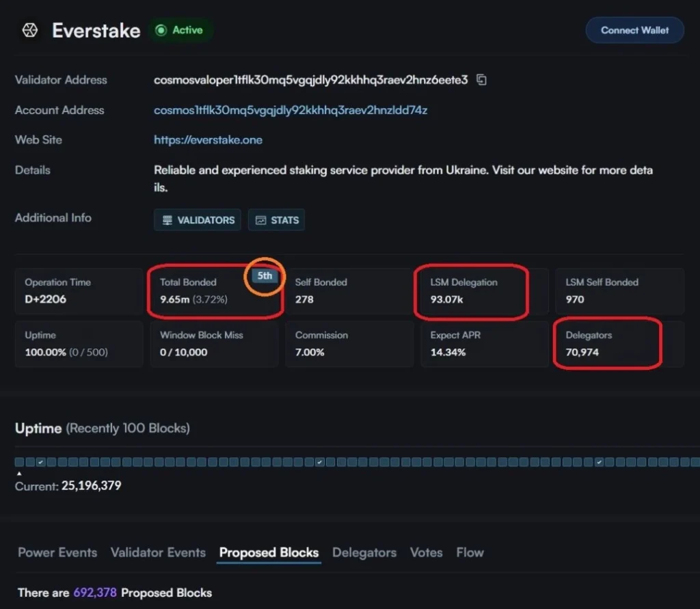The image size is (700, 609).
Task: Switch to the Power Events tab
Action: point(57,552)
